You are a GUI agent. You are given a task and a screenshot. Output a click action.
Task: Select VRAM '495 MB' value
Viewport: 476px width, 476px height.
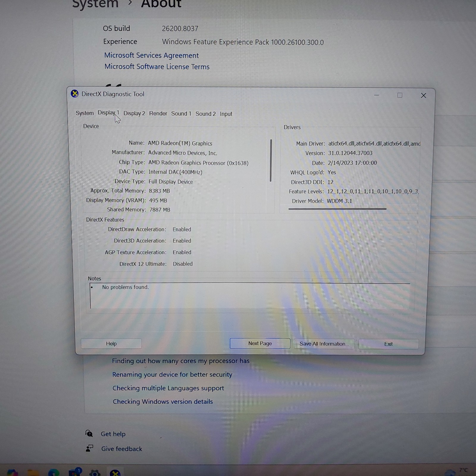tap(158, 201)
